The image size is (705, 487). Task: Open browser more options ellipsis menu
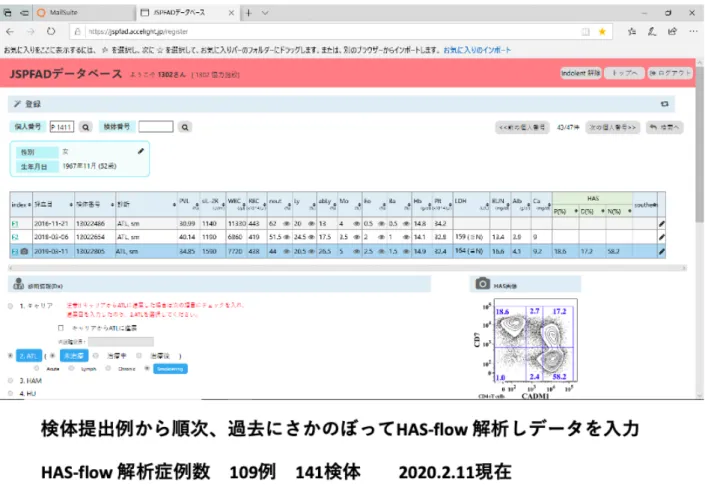pyautogui.click(x=693, y=31)
